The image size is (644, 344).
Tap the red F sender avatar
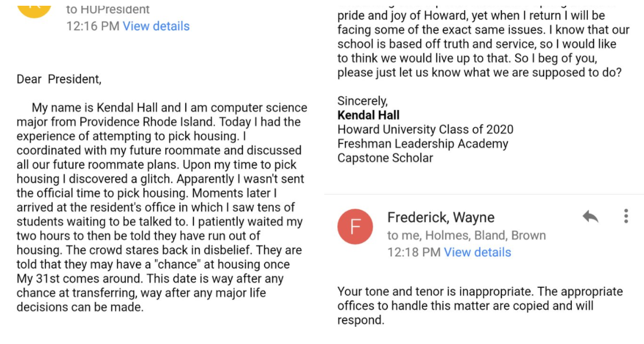[x=355, y=226]
